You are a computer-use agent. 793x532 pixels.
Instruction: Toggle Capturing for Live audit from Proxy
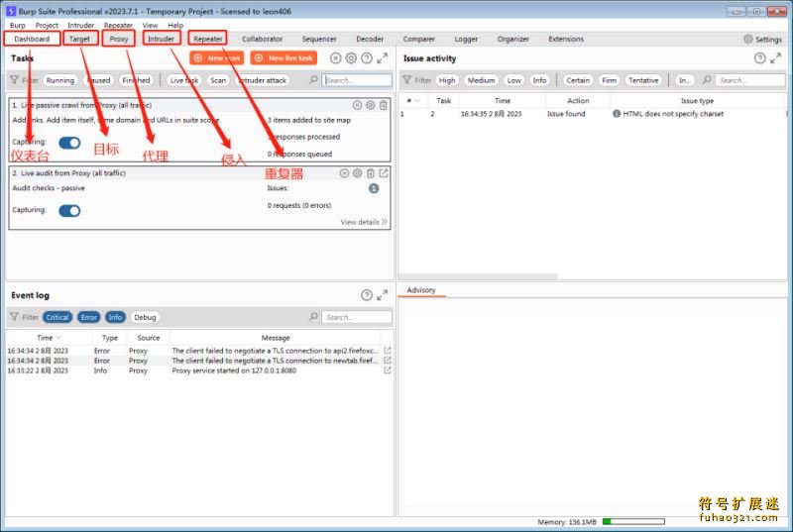[x=69, y=211]
